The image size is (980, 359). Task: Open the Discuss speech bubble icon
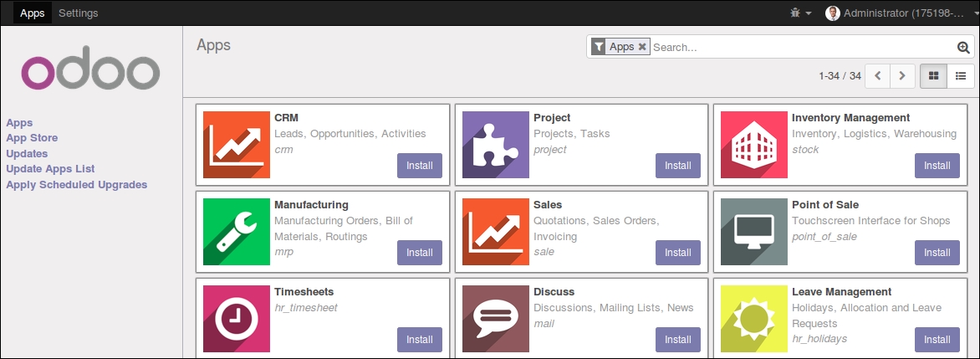point(496,319)
